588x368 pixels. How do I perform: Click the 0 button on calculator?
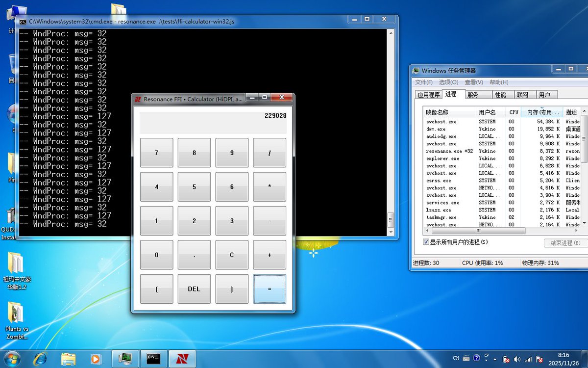(156, 255)
